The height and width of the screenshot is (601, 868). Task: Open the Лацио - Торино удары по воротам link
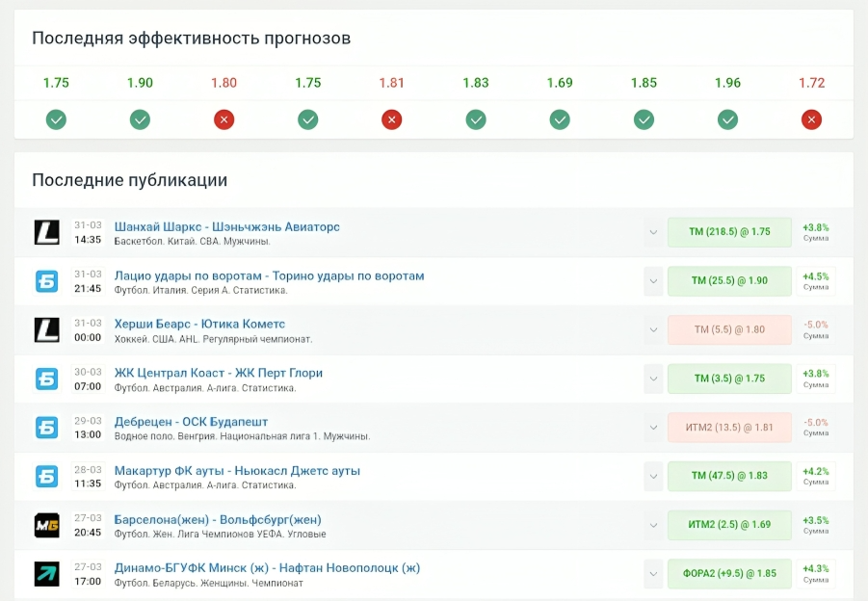269,275
